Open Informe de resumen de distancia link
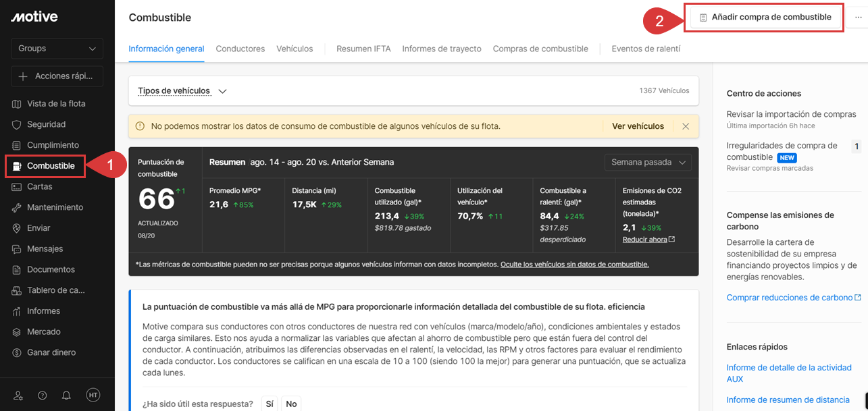The image size is (868, 411). [x=788, y=400]
